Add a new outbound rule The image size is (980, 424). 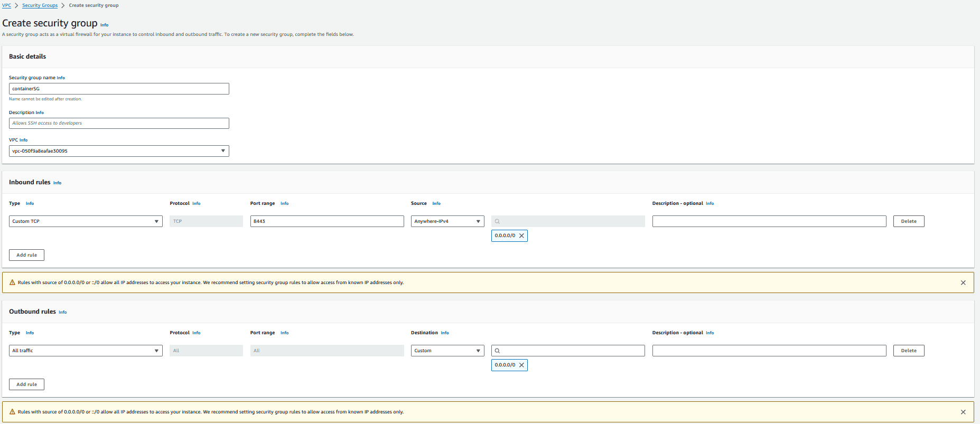pos(26,384)
